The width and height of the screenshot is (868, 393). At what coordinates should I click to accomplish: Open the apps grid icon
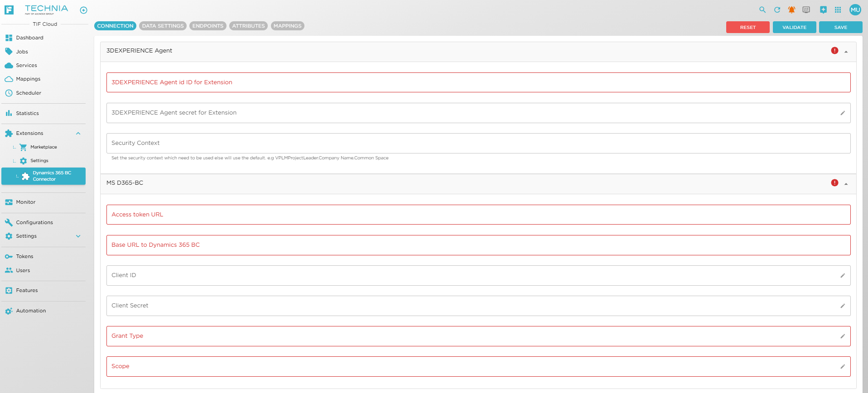coord(838,10)
